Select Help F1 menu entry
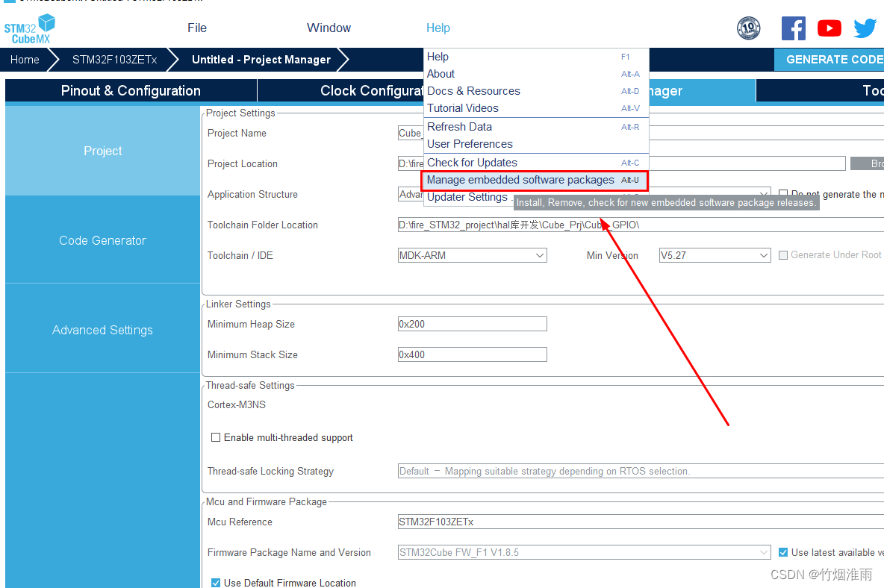 pyautogui.click(x=535, y=57)
